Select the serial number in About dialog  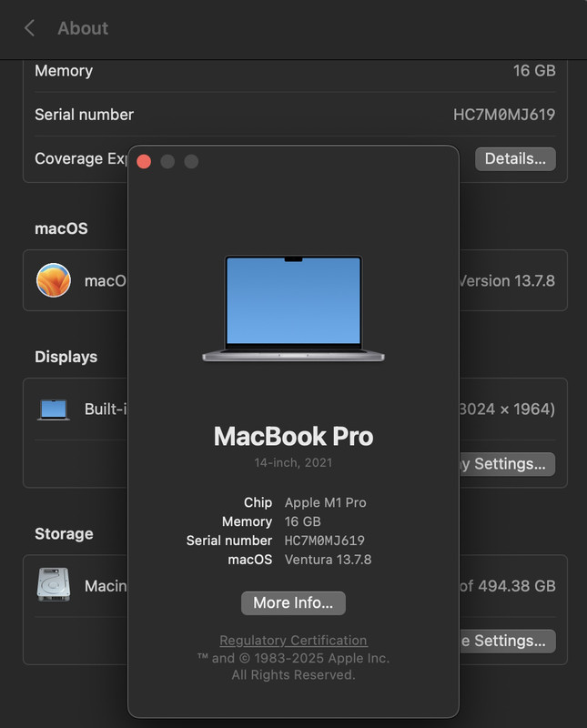(x=325, y=541)
